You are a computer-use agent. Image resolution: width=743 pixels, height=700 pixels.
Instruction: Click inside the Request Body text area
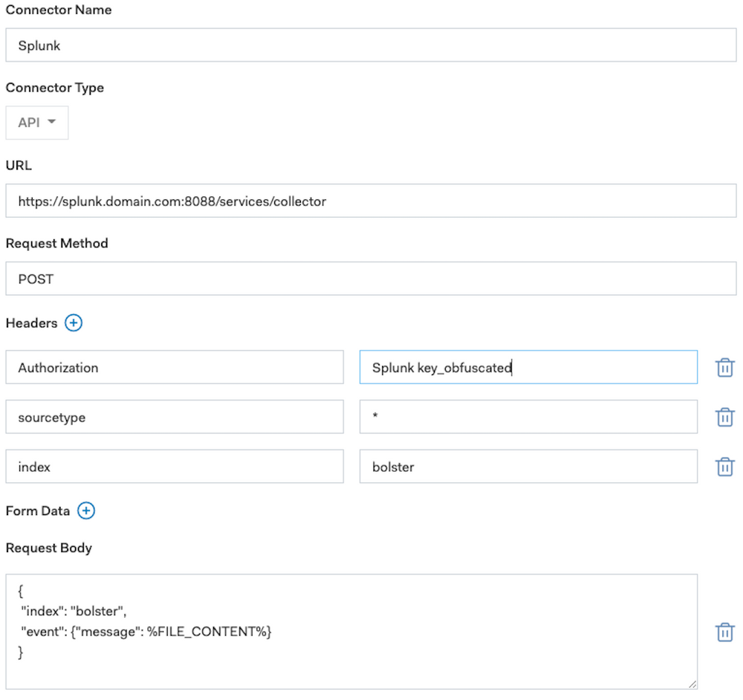tap(351, 632)
